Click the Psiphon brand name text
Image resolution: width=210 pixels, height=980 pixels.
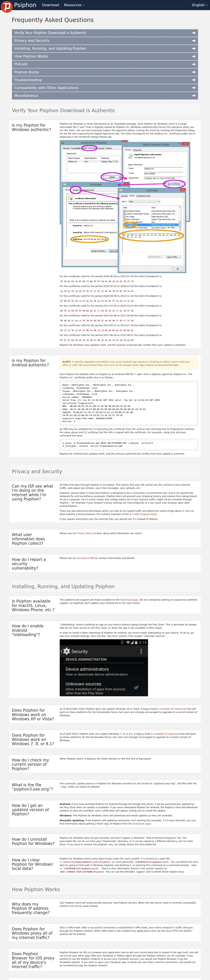[x=25, y=5]
